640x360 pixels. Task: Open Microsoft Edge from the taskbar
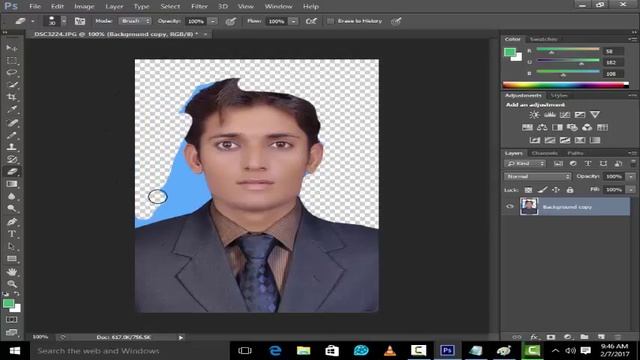coord(276,351)
